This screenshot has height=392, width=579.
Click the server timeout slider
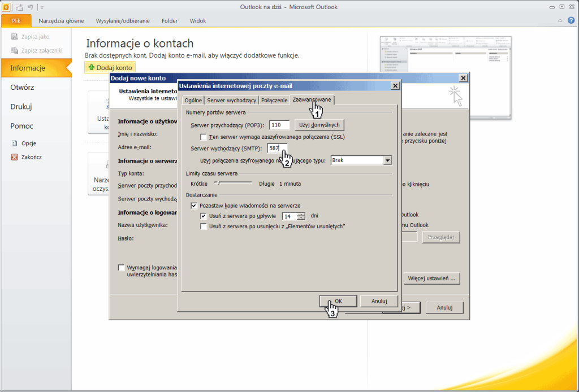tap(234, 183)
